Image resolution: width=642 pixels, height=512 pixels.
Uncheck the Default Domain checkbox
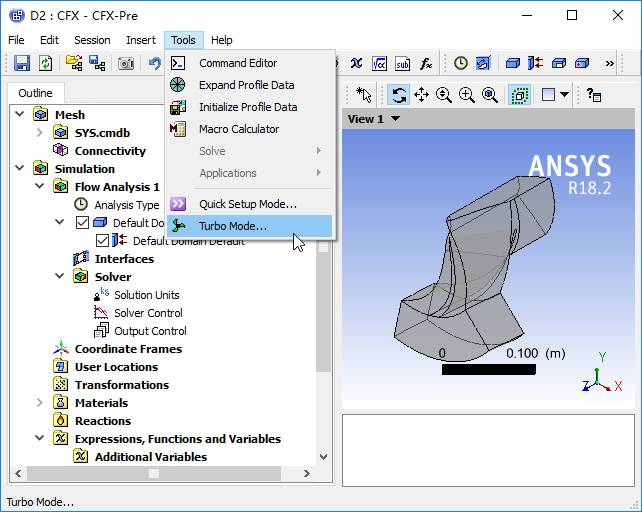[82, 223]
